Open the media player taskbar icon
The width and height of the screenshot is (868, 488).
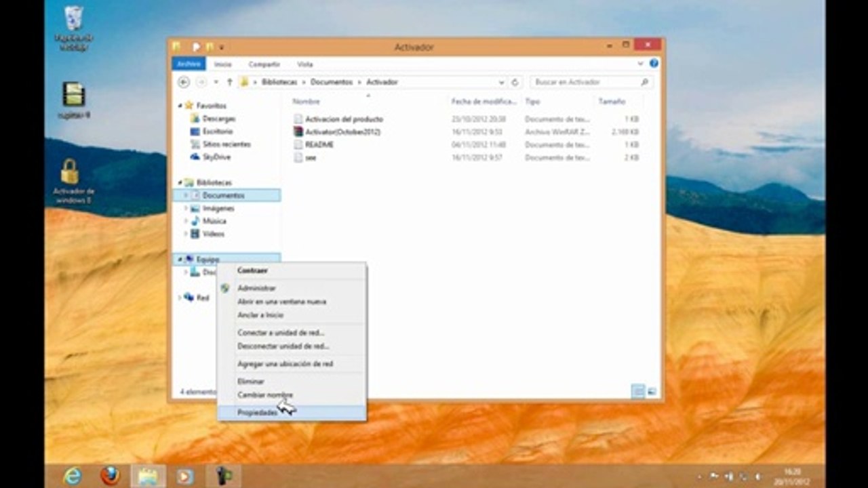click(x=184, y=476)
